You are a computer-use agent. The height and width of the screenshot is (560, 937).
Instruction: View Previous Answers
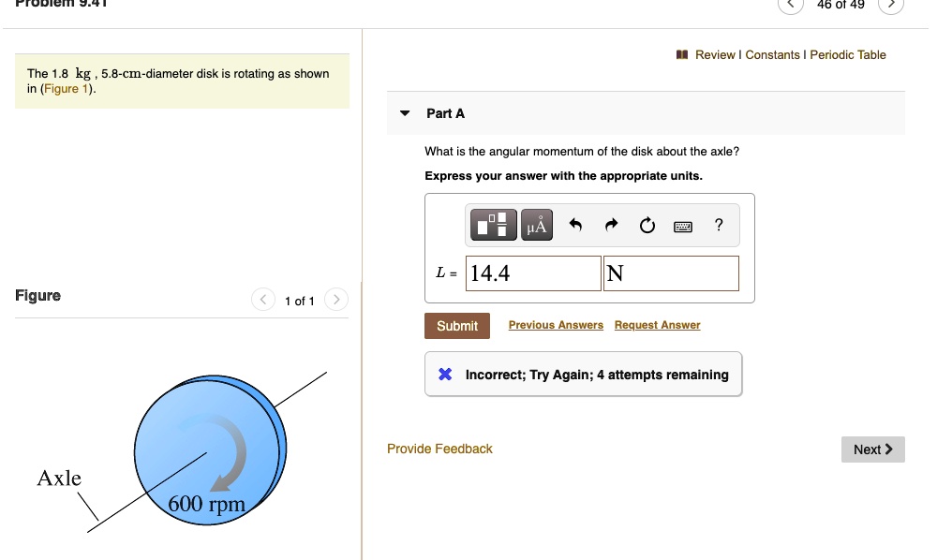pos(556,325)
